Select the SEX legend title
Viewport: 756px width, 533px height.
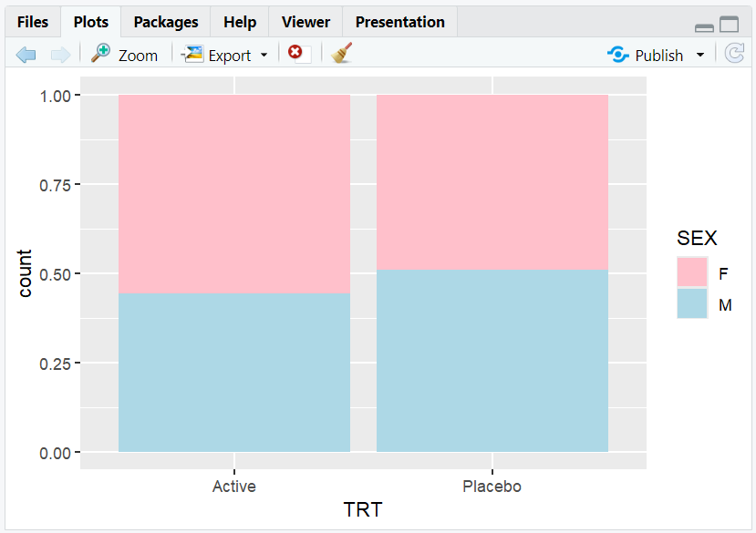(x=698, y=238)
